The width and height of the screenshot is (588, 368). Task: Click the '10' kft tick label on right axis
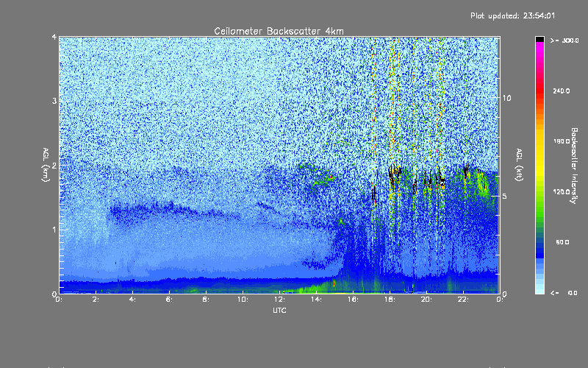pyautogui.click(x=506, y=98)
